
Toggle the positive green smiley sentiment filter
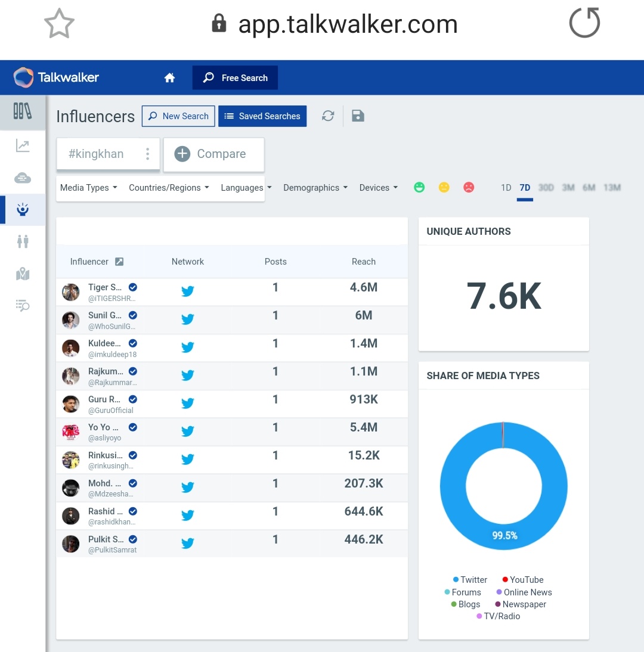click(419, 188)
